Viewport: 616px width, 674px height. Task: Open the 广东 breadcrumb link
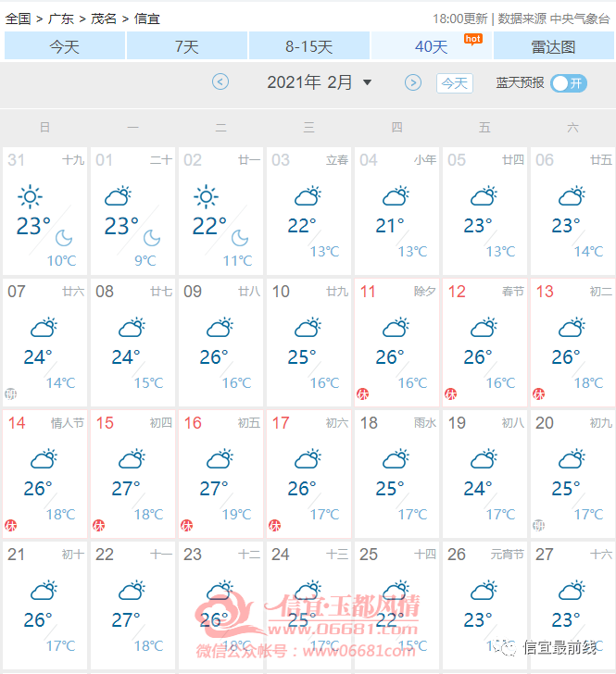60,19
